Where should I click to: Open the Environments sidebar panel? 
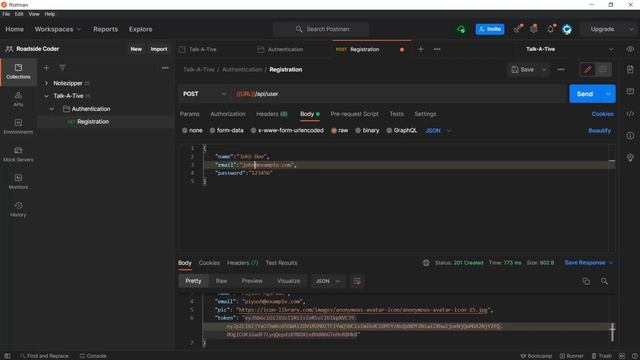click(18, 127)
